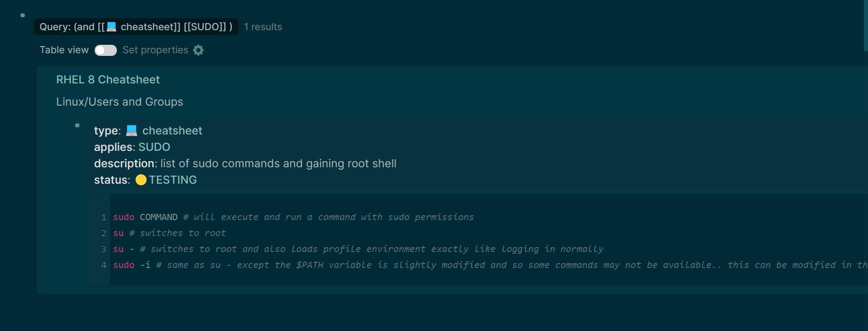868x331 pixels.
Task: Click the query definition header text
Action: click(135, 27)
